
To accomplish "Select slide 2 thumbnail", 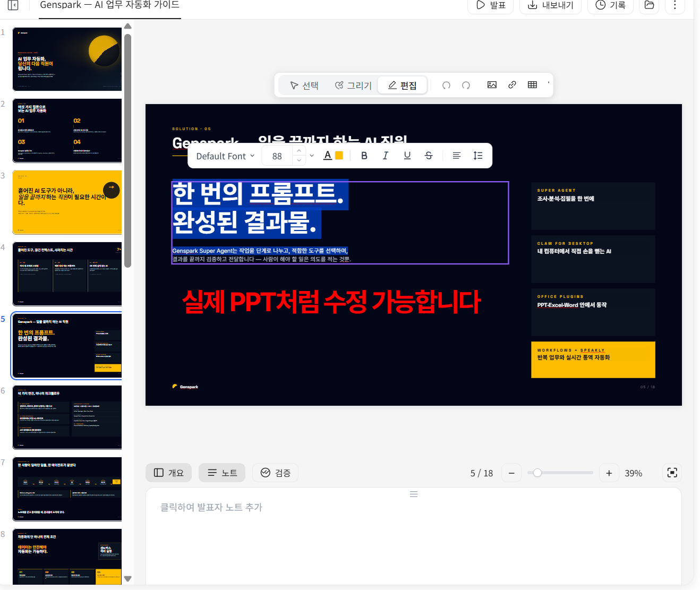I will click(x=67, y=131).
